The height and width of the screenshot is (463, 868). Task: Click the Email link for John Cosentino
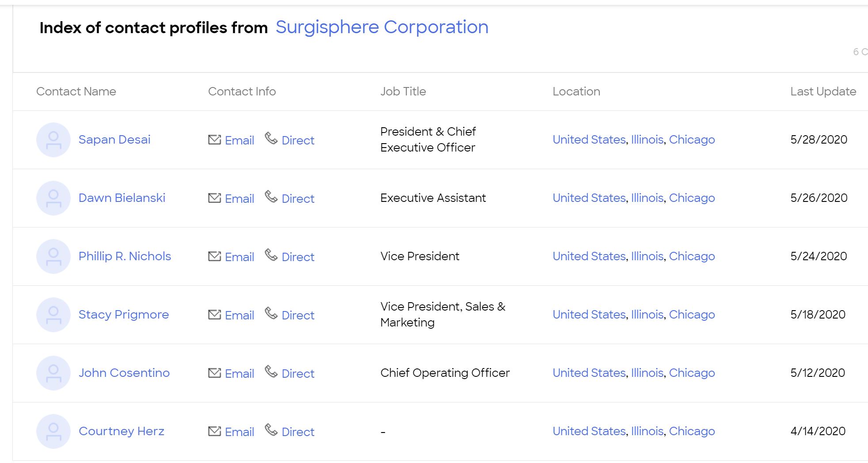coord(240,374)
